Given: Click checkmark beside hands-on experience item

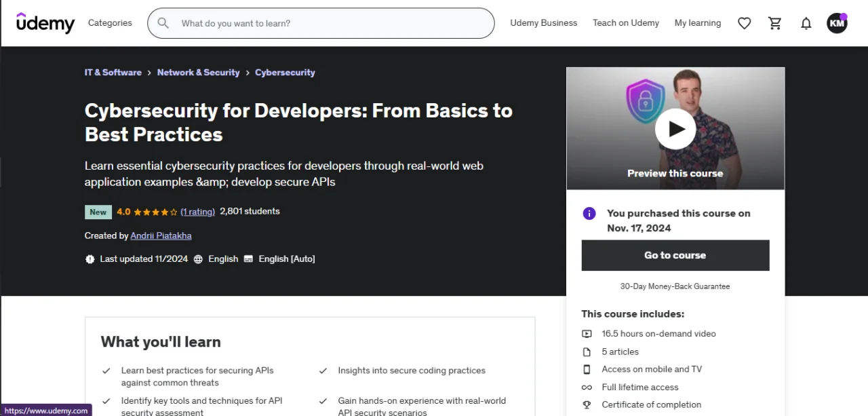Looking at the screenshot, I should [323, 401].
